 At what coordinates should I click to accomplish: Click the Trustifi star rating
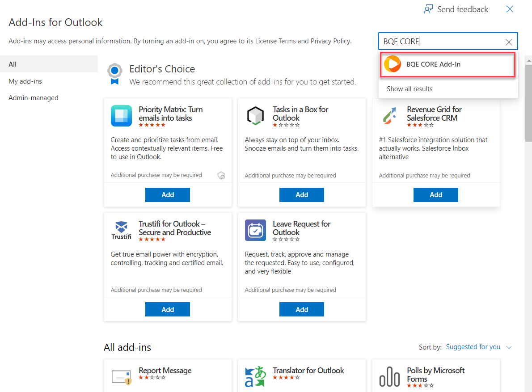pos(152,240)
